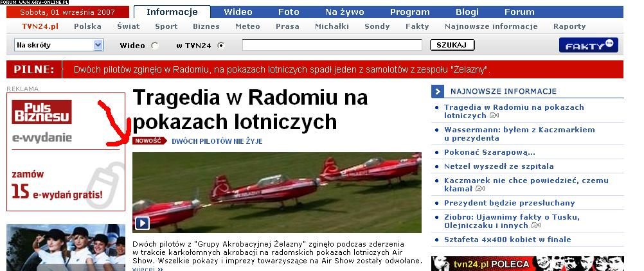This screenshot has width=644, height=271.
Task: Open the Na skróty dropdown
Action: pyautogui.click(x=59, y=45)
